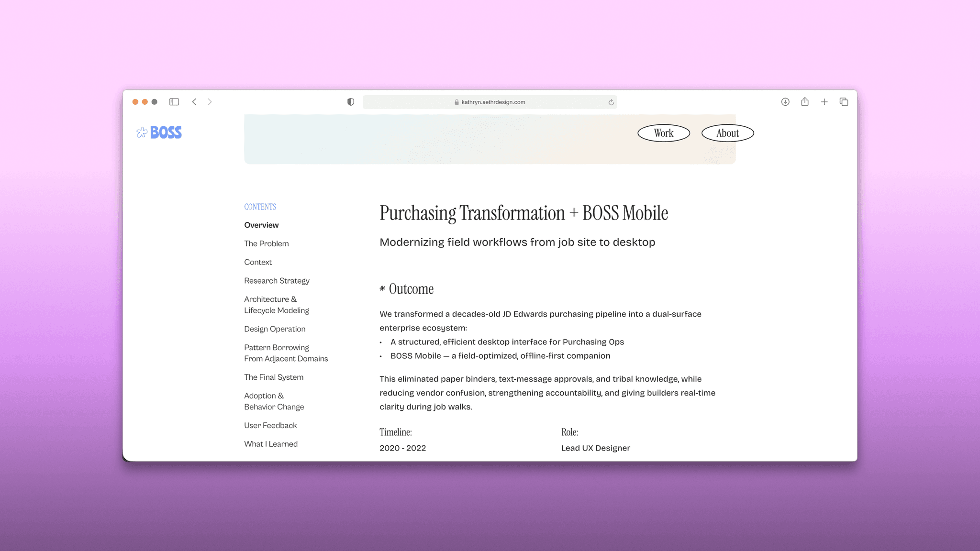
Task: Click the Purchasing Ops desktop interface bullet
Action: [x=507, y=342]
